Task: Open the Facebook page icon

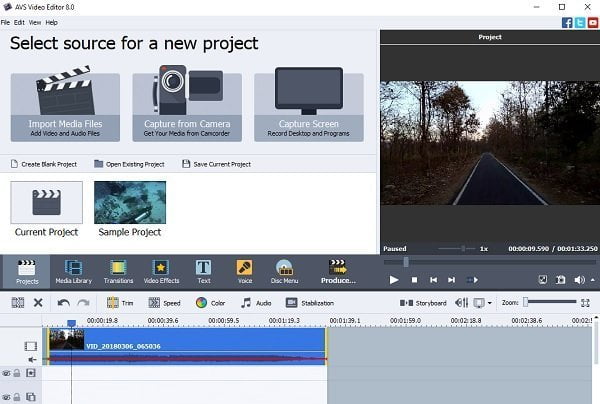Action: pyautogui.click(x=567, y=23)
